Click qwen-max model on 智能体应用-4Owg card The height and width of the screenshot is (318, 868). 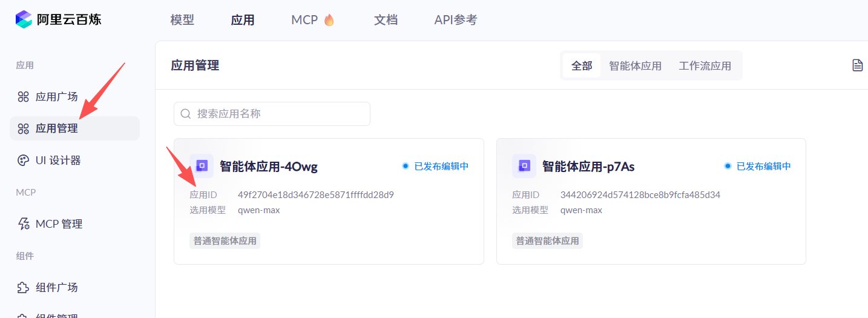(x=259, y=210)
